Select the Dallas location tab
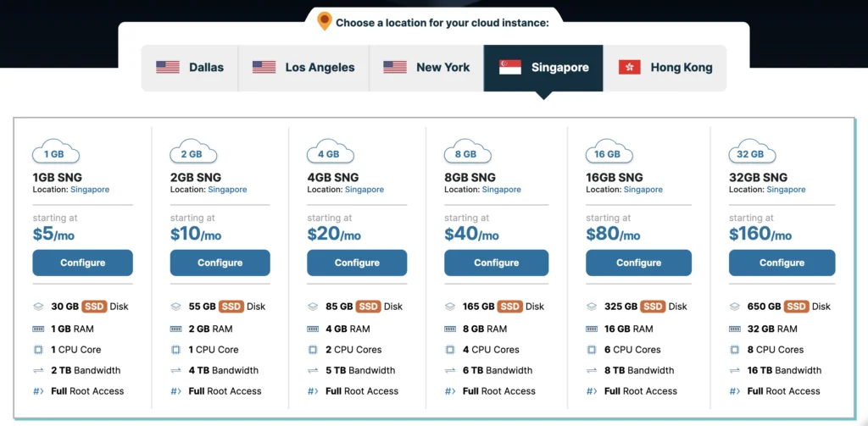 (x=190, y=68)
